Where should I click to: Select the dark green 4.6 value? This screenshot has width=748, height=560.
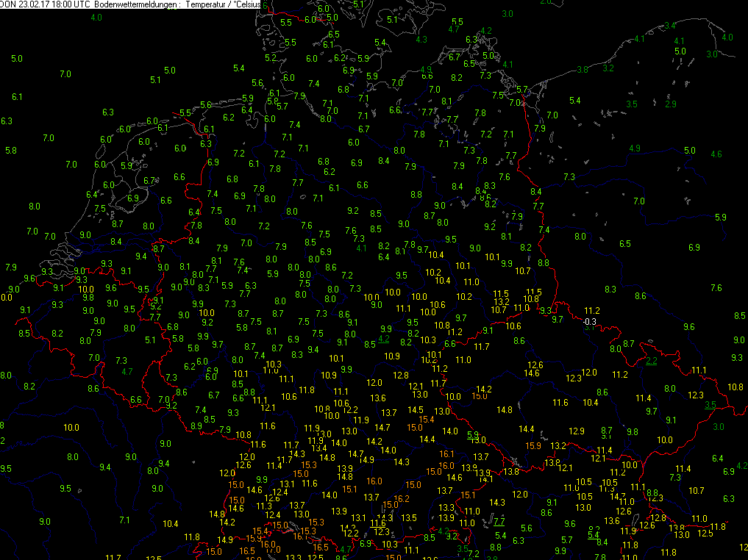click(x=716, y=154)
